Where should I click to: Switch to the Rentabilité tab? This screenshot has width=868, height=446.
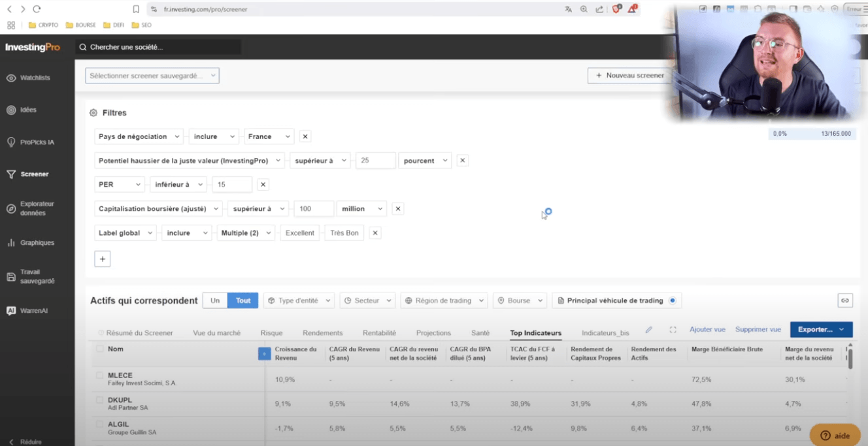coord(380,333)
